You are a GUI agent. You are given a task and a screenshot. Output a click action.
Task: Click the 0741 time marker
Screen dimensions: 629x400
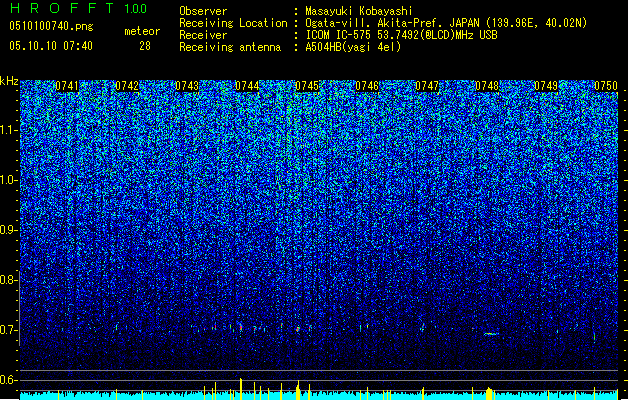[x=67, y=86]
